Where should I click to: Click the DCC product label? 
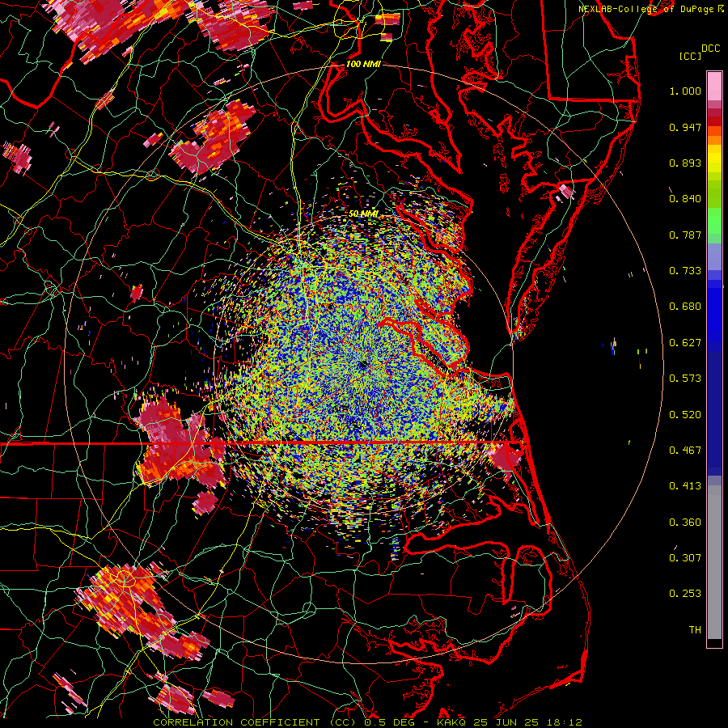pyautogui.click(x=711, y=49)
